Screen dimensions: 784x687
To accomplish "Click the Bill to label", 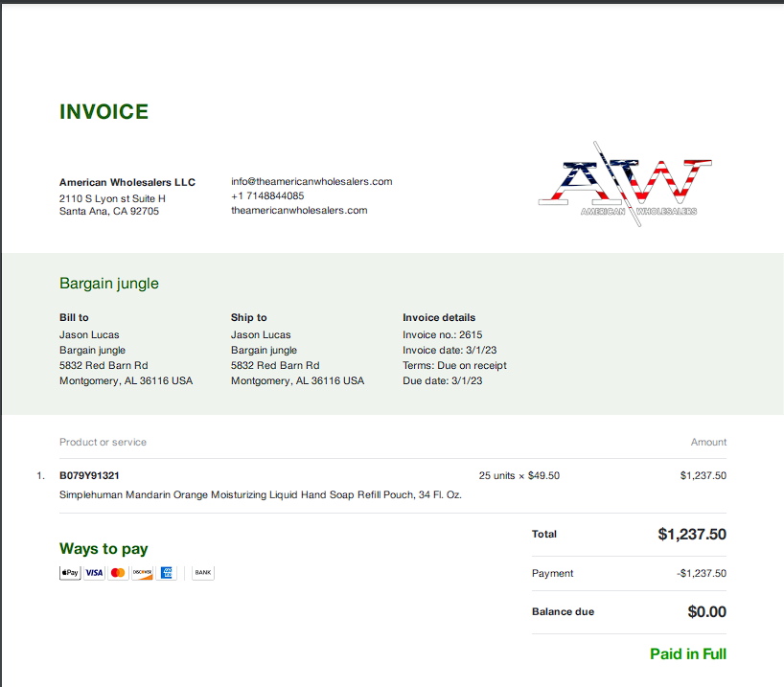I will pyautogui.click(x=74, y=317).
